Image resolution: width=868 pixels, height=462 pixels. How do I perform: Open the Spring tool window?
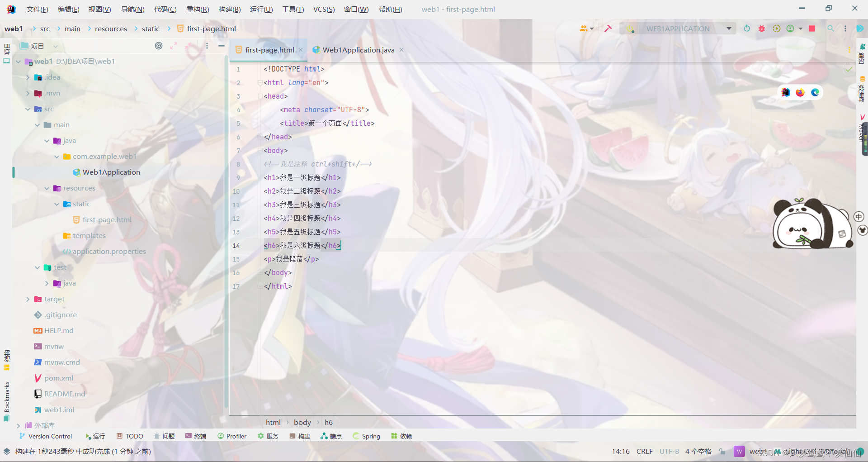pyautogui.click(x=366, y=436)
